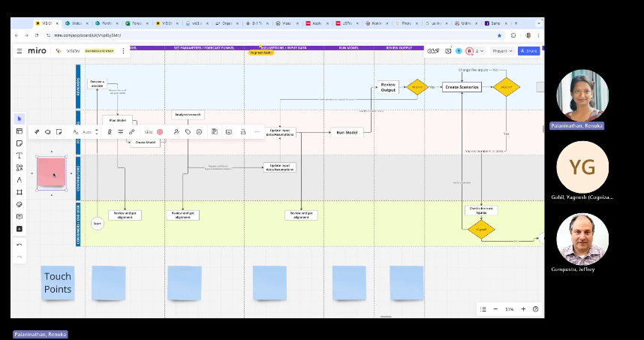
Task: Click the Undo arrow in left sidebar
Action: [x=20, y=245]
